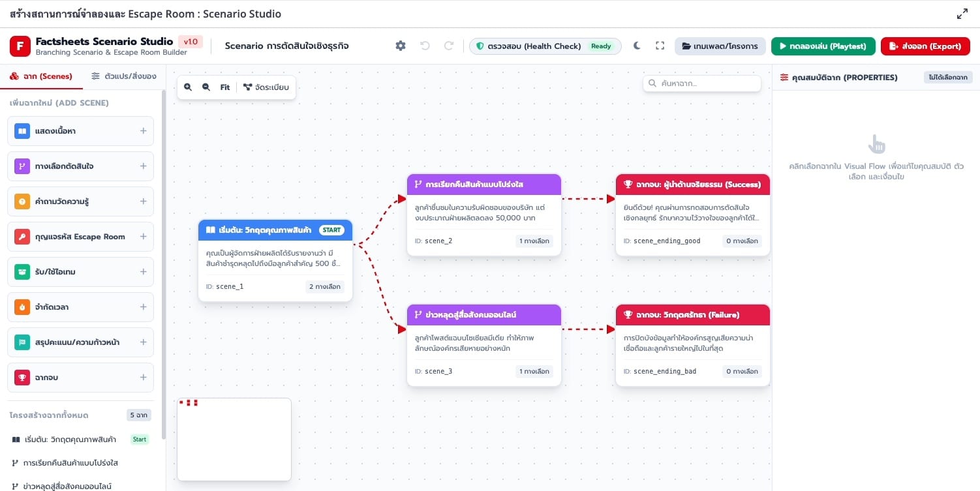Enter fullscreen canvas view icon
Image resolution: width=980 pixels, height=491 pixels.
660,46
